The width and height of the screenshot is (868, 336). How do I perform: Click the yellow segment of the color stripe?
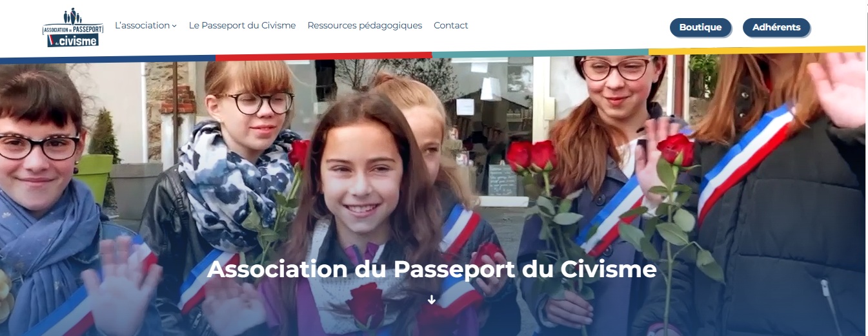pos(757,50)
